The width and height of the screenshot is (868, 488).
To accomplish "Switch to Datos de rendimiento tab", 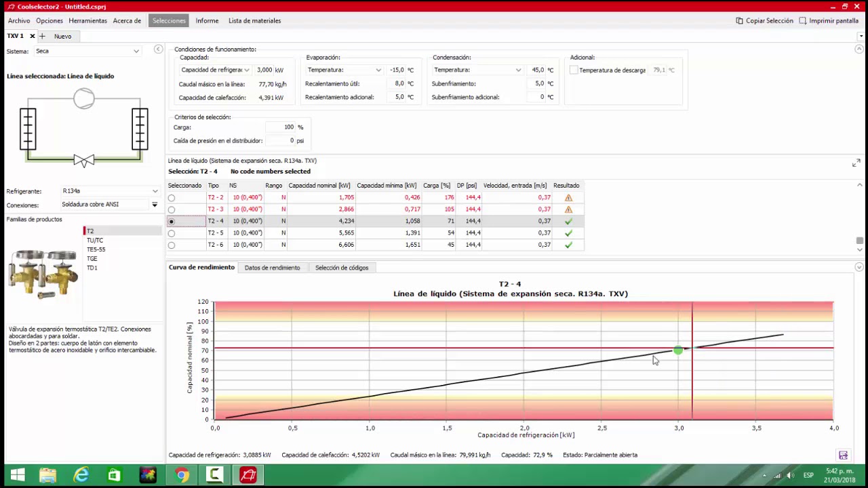I will pyautogui.click(x=272, y=268).
